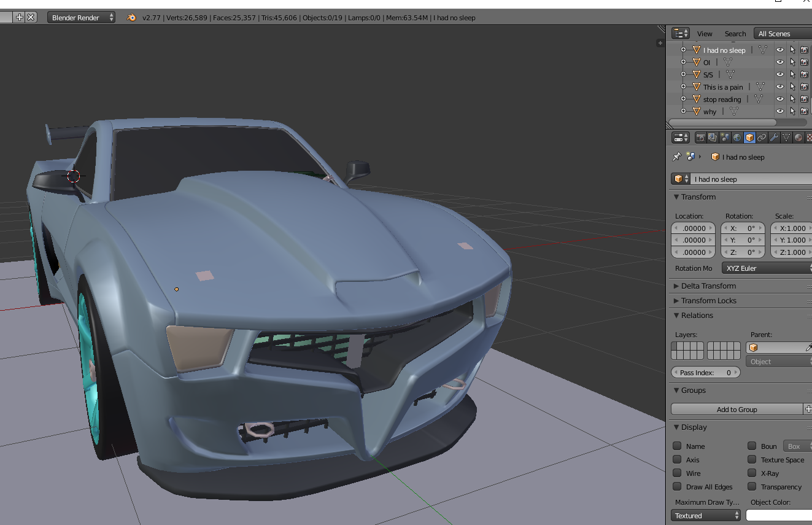Open the Material properties tab

click(798, 138)
